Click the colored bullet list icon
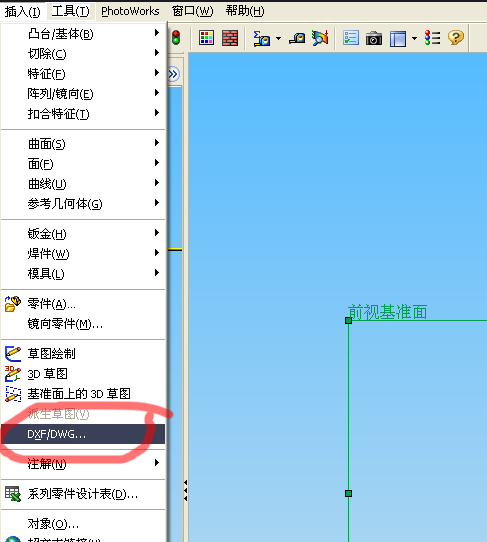Viewport: 487px width, 542px height. click(432, 38)
